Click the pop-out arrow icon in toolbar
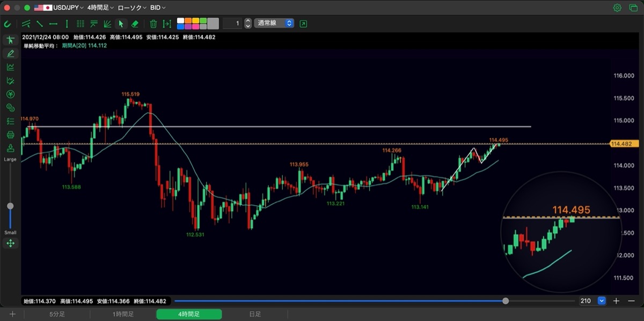 (x=304, y=24)
